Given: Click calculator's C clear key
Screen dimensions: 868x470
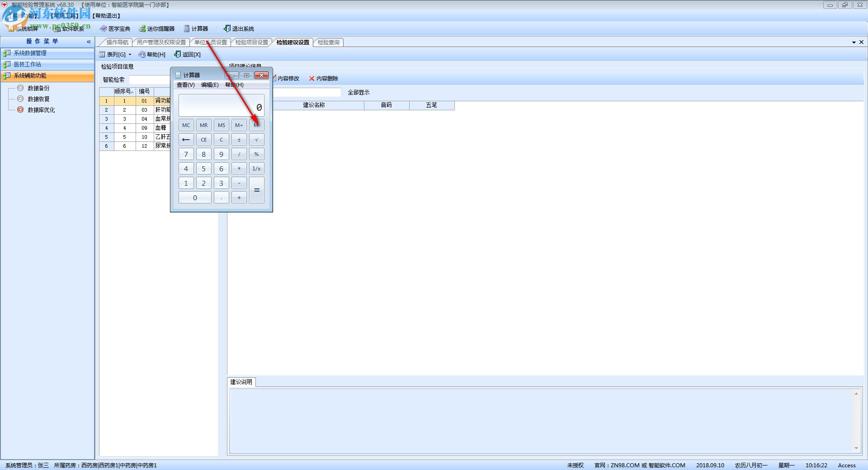Looking at the screenshot, I should click(x=221, y=140).
